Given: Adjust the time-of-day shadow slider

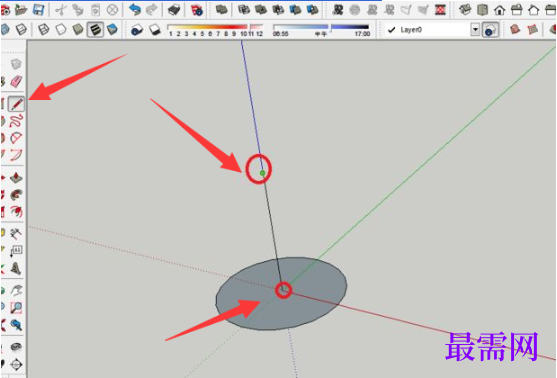Looking at the screenshot, I should (x=321, y=27).
